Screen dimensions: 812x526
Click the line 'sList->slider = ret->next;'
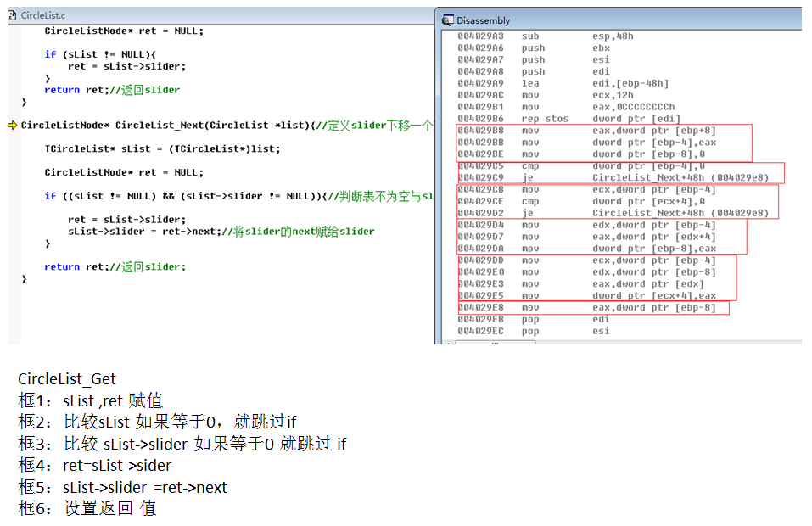[x=143, y=232]
